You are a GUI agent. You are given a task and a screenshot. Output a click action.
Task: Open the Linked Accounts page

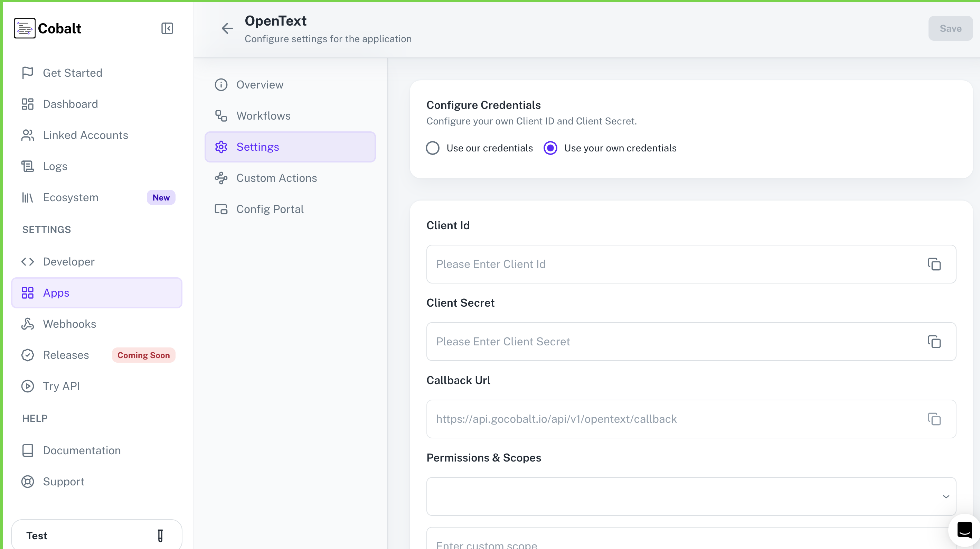(x=85, y=135)
